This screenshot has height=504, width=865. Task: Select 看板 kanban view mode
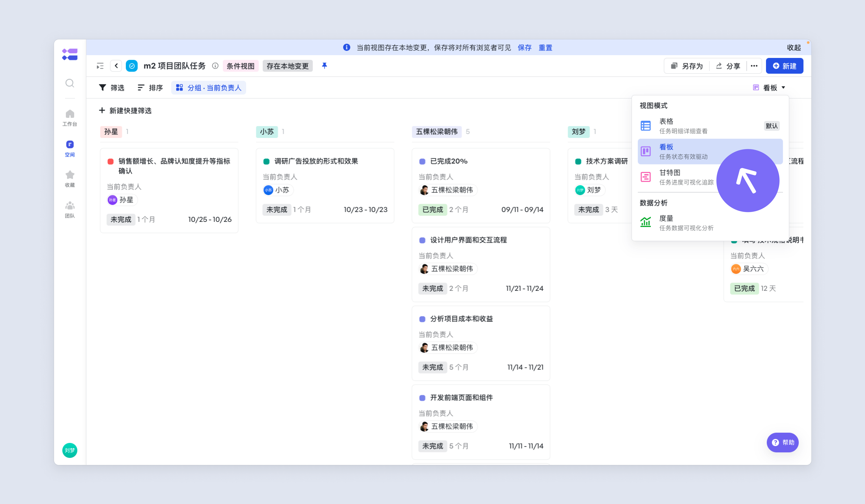[710, 152]
